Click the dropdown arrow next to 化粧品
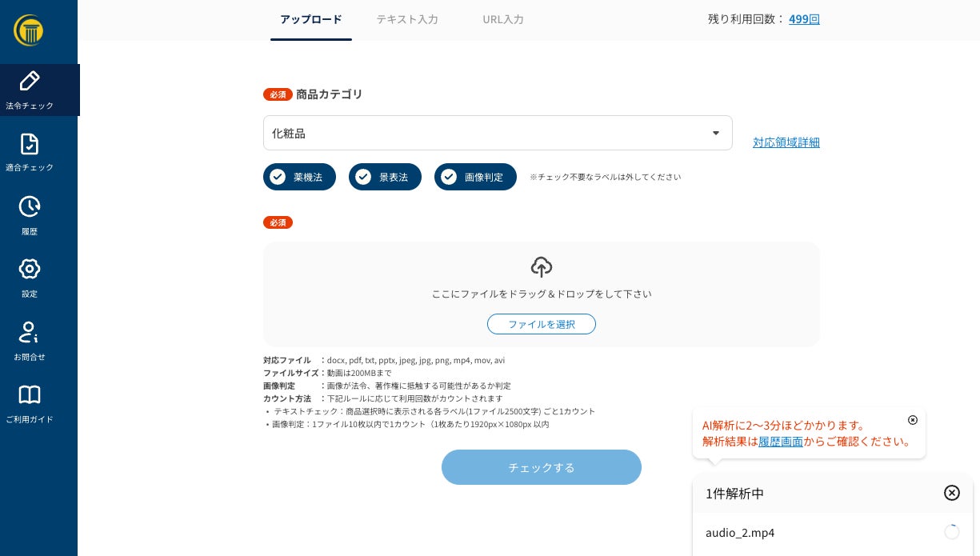Screen dimensions: 980x556 coord(715,133)
